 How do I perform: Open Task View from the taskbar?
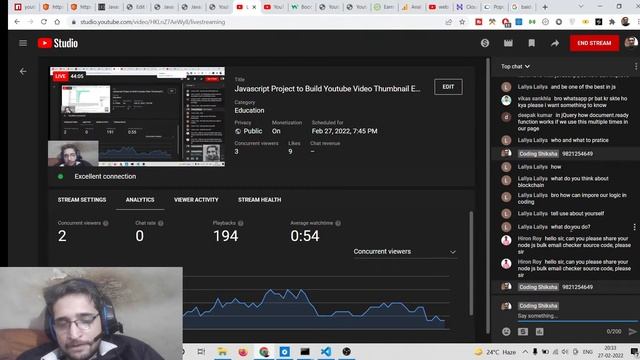pyautogui.click(x=201, y=351)
